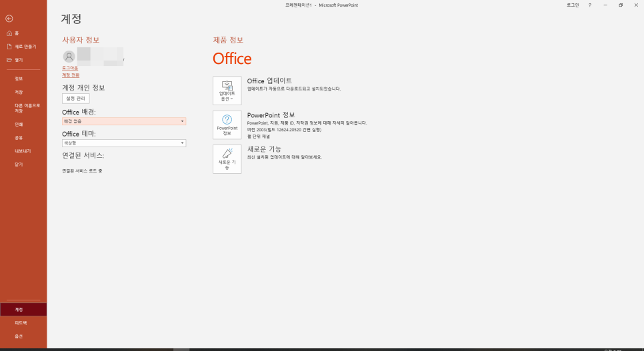Image resolution: width=644 pixels, height=351 pixels.
Task: Click the open folder icon
Action: click(9, 60)
